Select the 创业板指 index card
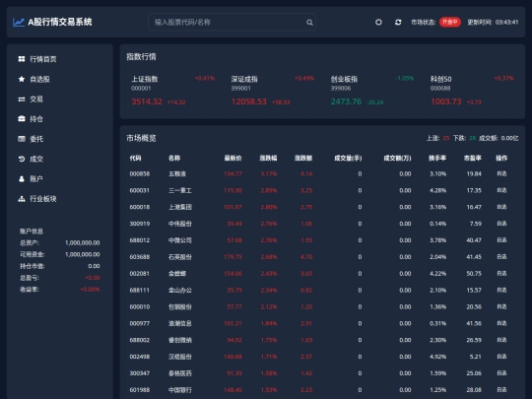Screen dimensions: 532x399 coord(372,91)
